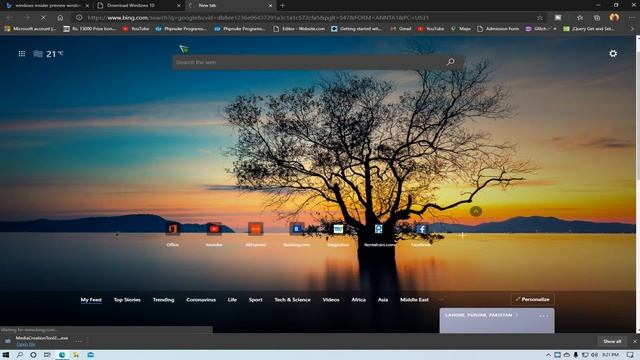Select the Tech & Science tab

click(x=292, y=300)
